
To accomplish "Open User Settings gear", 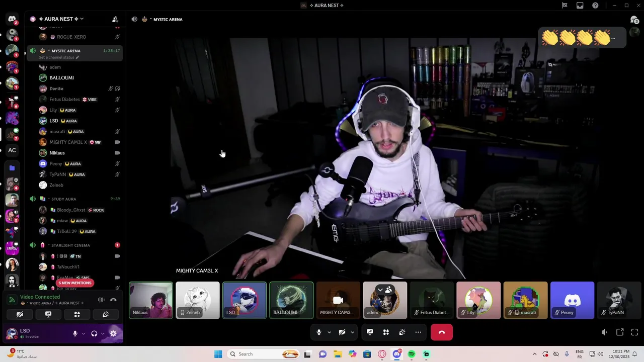I will click(113, 333).
